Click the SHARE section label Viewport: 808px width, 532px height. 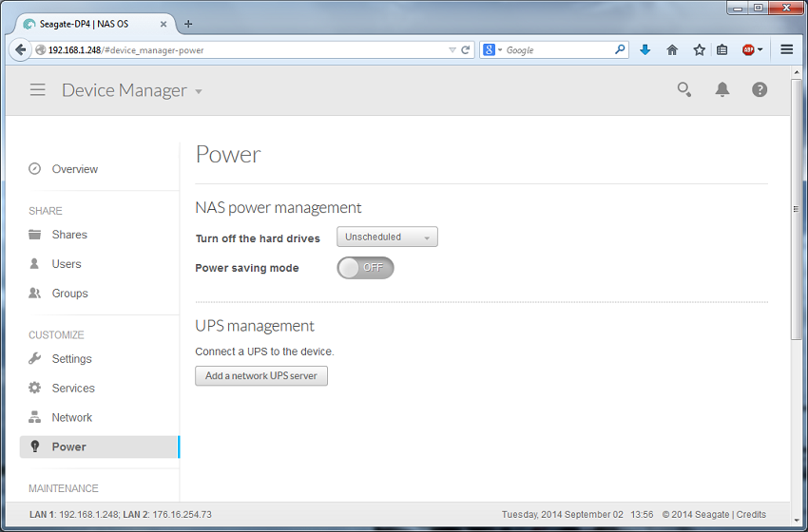[x=46, y=211]
